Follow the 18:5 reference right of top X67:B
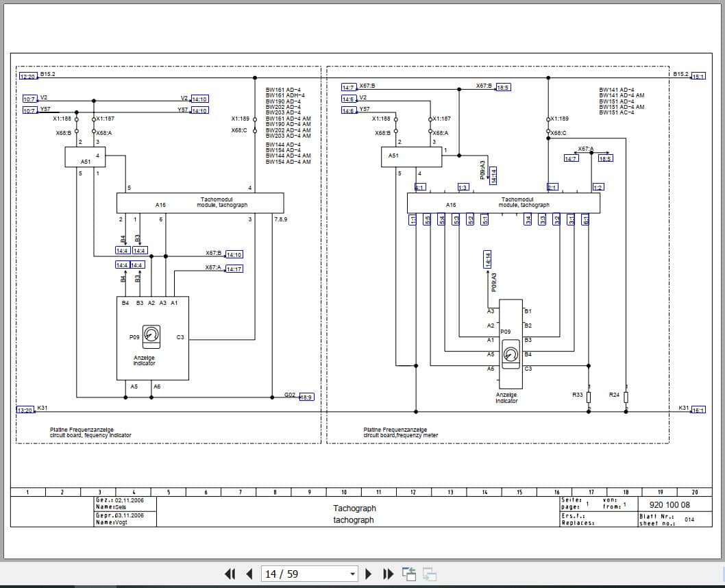 coord(503,87)
